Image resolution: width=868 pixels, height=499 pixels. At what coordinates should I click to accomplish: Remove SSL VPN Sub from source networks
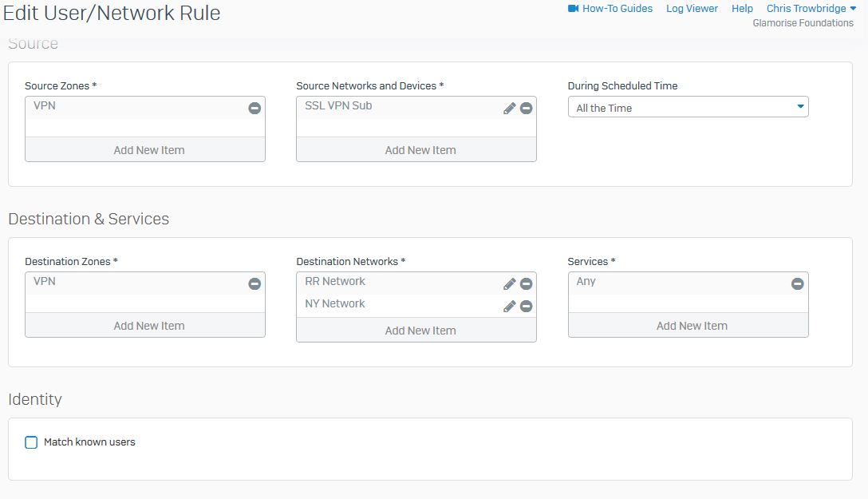526,108
